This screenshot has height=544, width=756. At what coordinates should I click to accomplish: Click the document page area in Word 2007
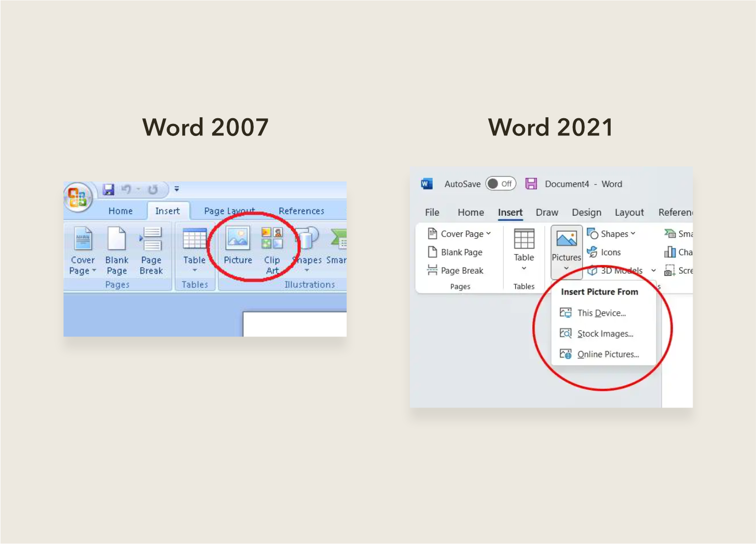click(295, 324)
